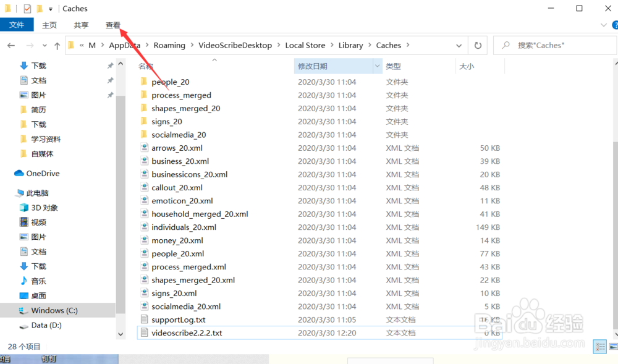Select the shapes_merged_20 folder icon

144,108
